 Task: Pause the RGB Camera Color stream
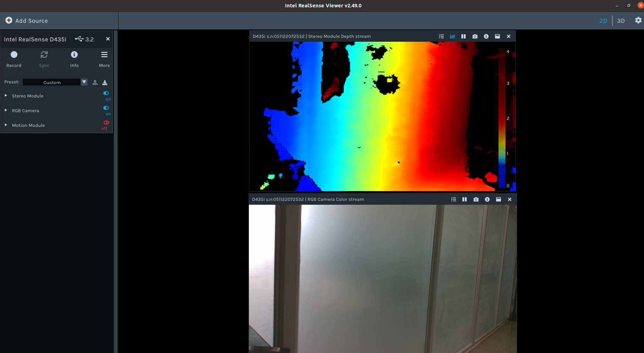click(465, 199)
